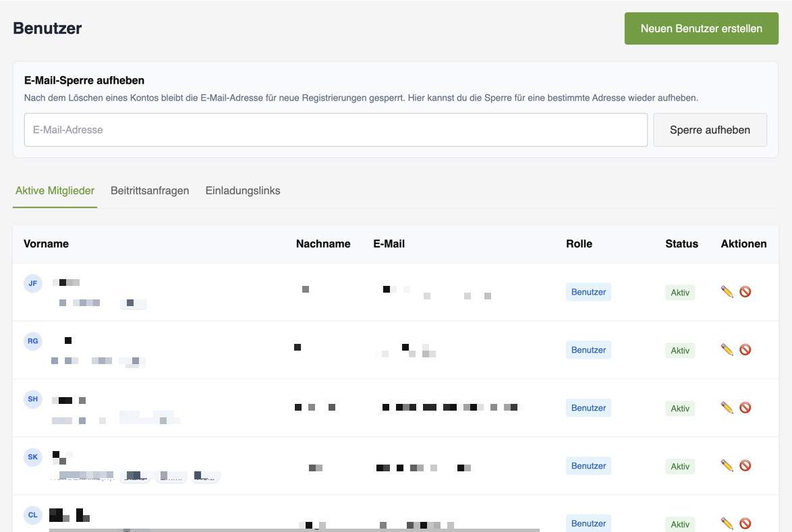Click the Sperre aufheben button

coord(710,129)
